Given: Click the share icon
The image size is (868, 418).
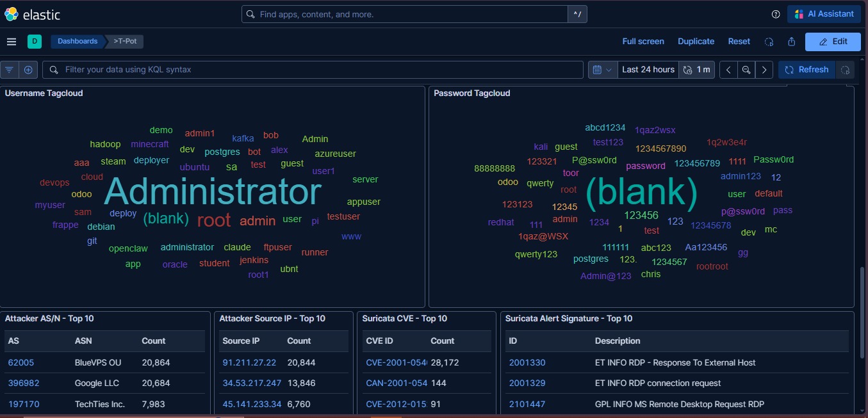Looking at the screenshot, I should (791, 42).
